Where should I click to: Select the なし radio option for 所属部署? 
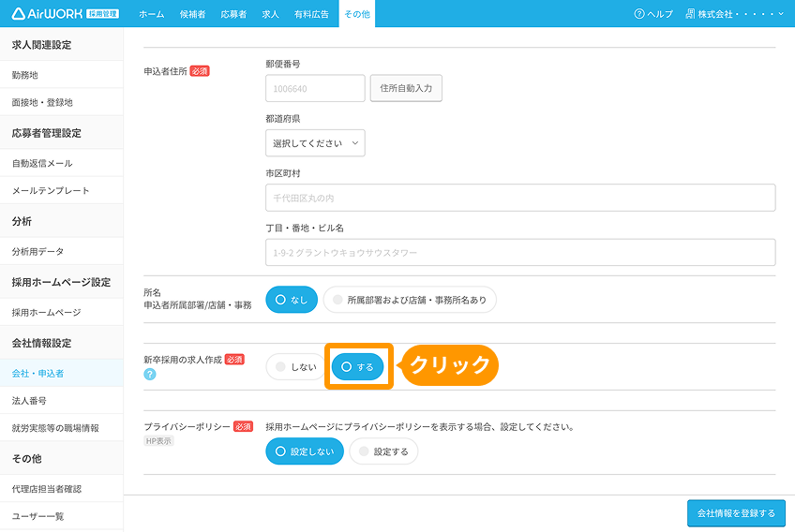click(x=291, y=300)
